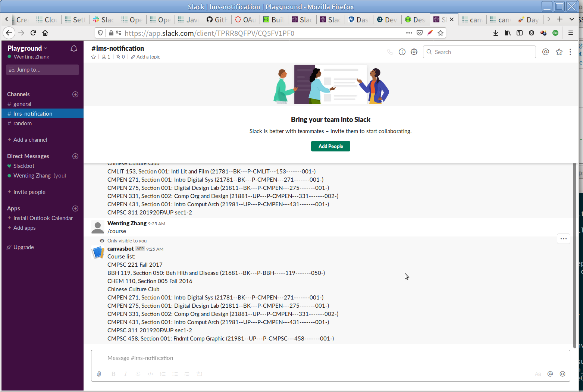Click the plus icon next to Channels
The width and height of the screenshot is (583, 392).
75,94
